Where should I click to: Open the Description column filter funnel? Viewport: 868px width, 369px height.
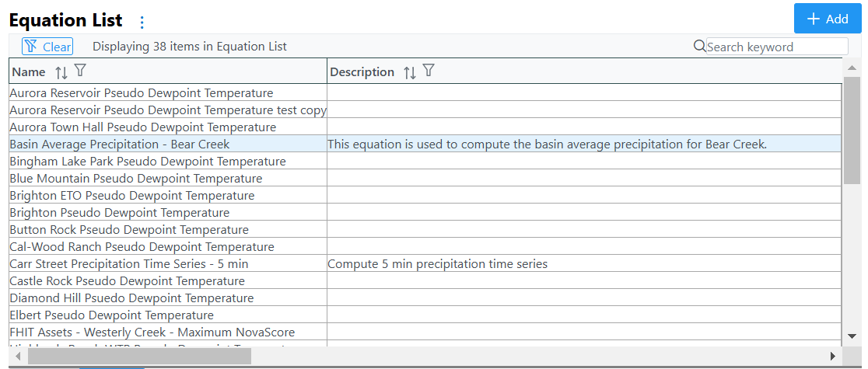point(429,70)
